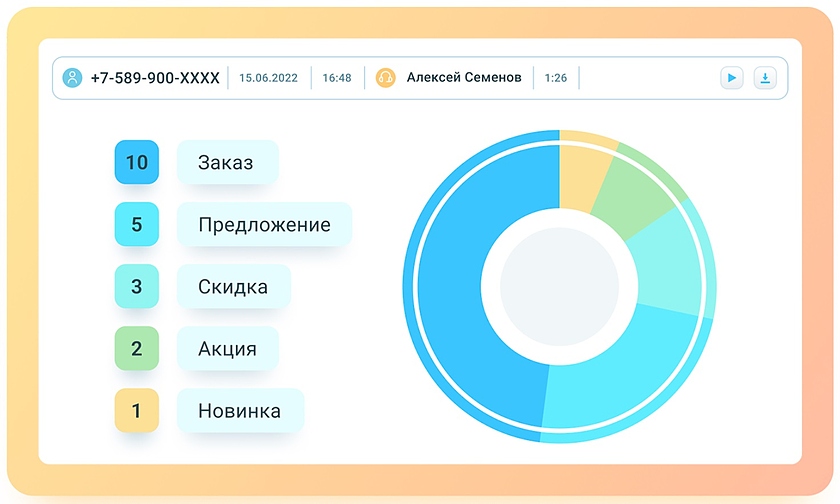Click the call duration 1:26
This screenshot has width=840, height=504.
(x=555, y=78)
